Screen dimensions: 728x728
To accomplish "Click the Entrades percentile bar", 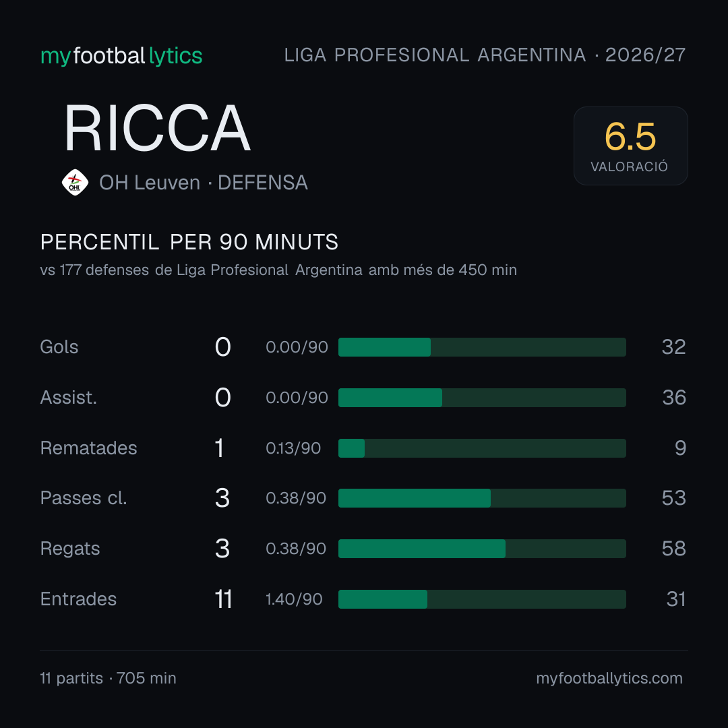I will 482,599.
